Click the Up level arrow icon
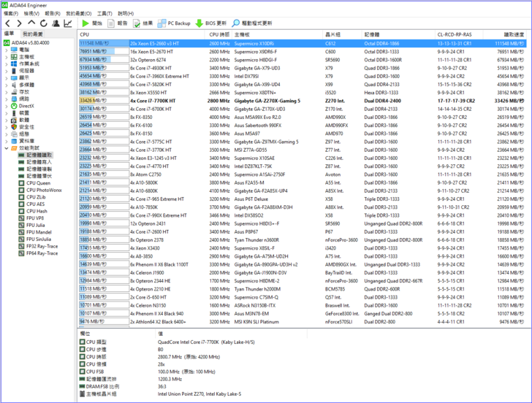This screenshot has height=403, width=532. 31,23
